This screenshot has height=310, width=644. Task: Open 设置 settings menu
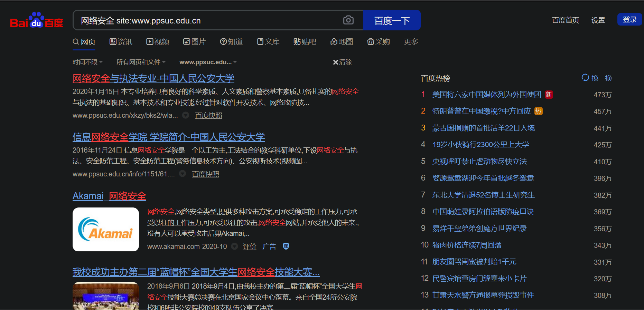598,20
